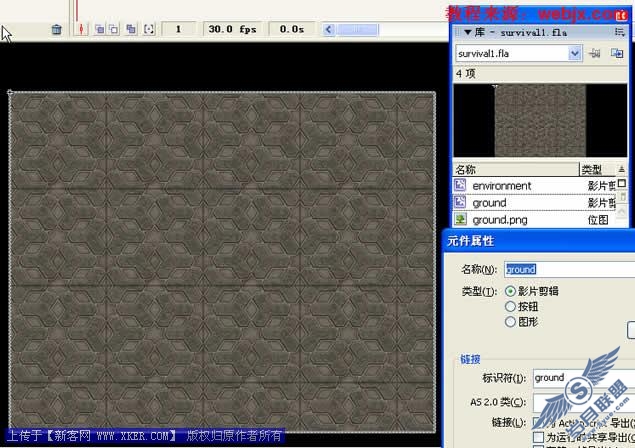Click the ground.png bitmap icon

pyautogui.click(x=460, y=219)
